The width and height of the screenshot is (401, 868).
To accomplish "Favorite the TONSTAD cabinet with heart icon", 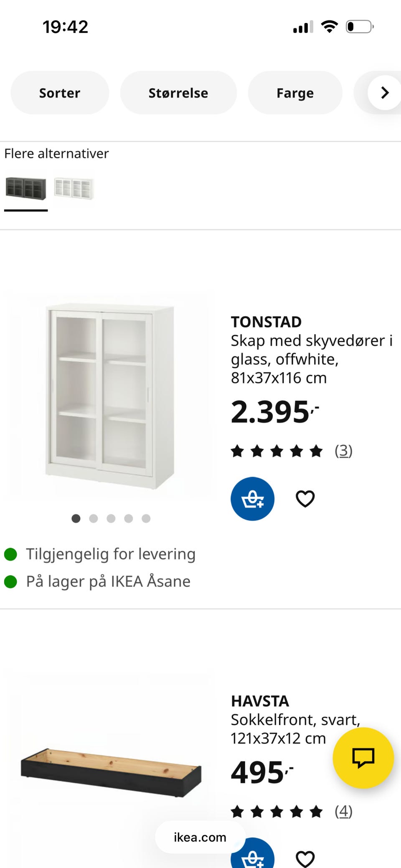I will (x=305, y=499).
